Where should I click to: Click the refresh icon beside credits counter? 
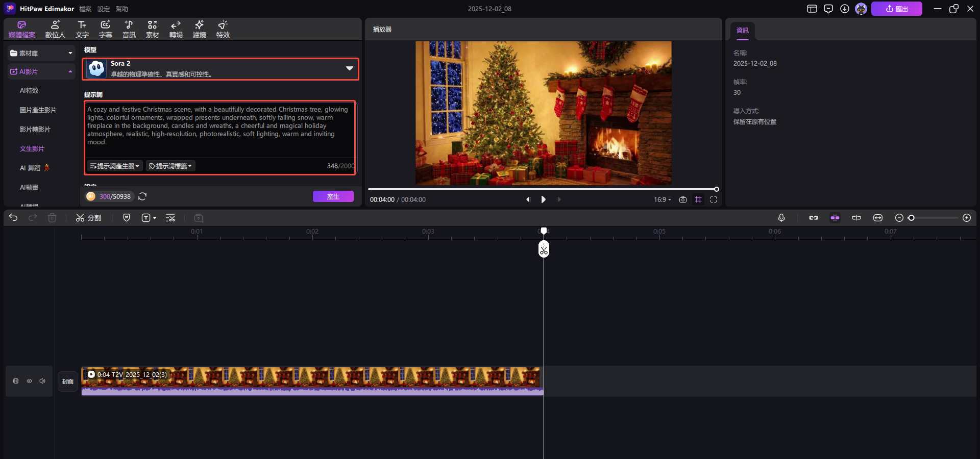142,196
